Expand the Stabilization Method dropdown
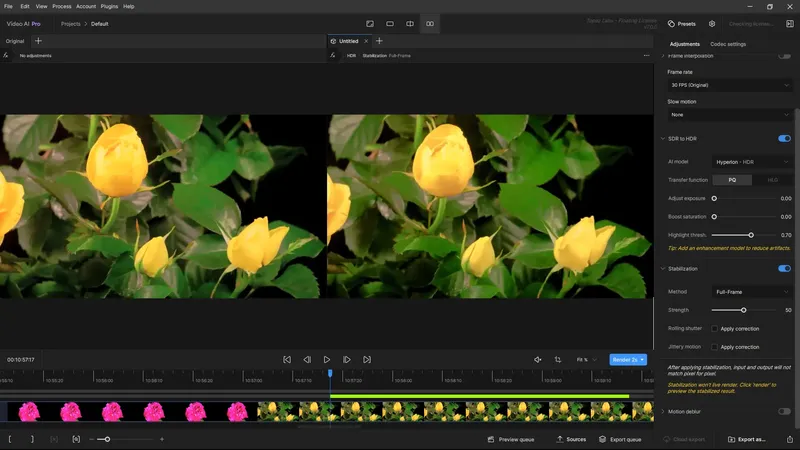The image size is (800, 450). tap(752, 292)
